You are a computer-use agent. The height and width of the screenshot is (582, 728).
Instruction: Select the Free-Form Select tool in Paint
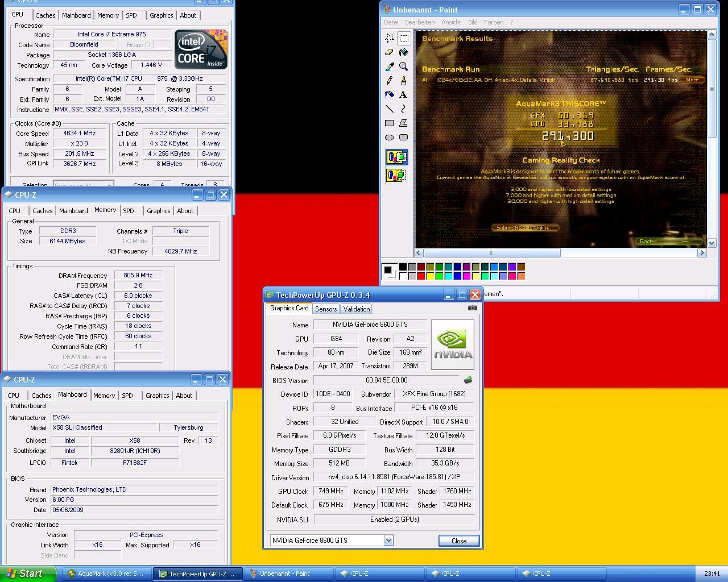coord(390,38)
